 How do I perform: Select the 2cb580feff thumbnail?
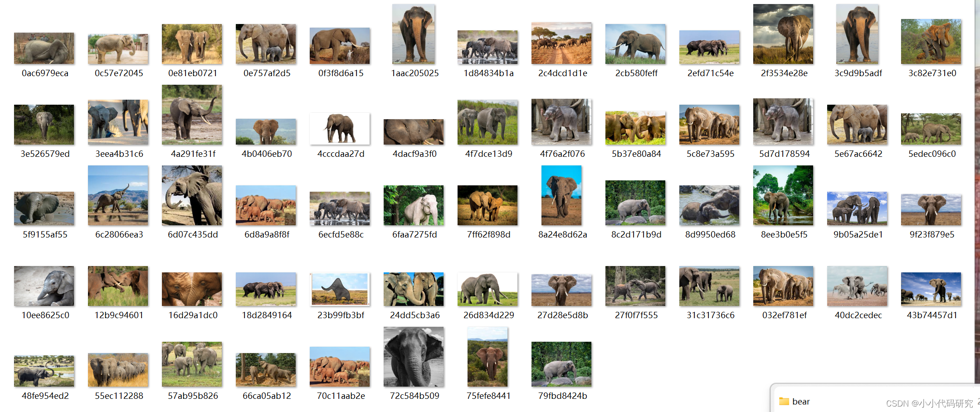point(635,44)
